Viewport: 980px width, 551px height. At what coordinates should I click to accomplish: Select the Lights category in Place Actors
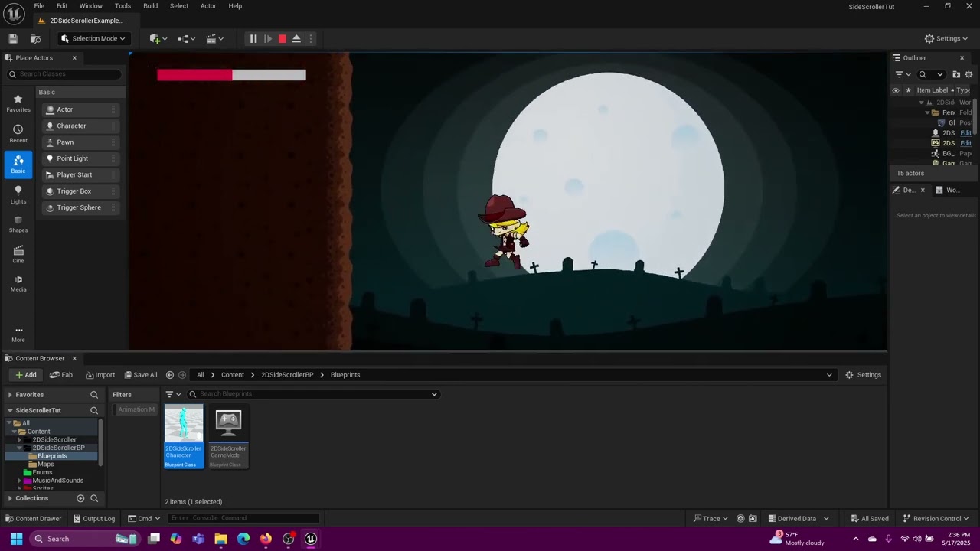18,194
